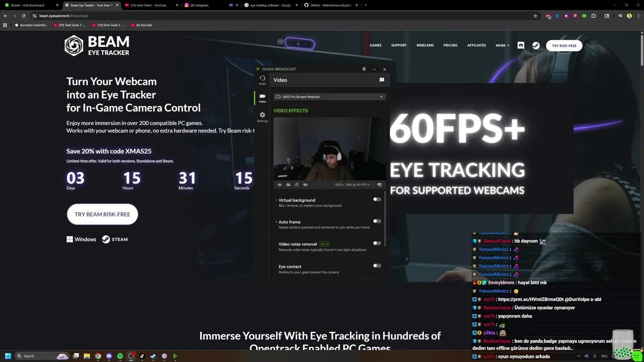Open the Windows Start menu
Viewport: 644px width, 362px height.
tap(8, 356)
